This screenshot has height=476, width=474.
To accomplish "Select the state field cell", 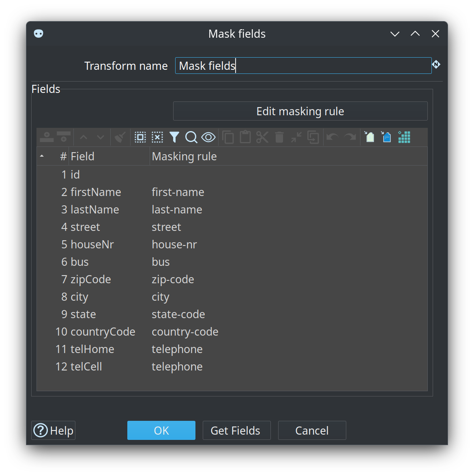I will point(109,314).
